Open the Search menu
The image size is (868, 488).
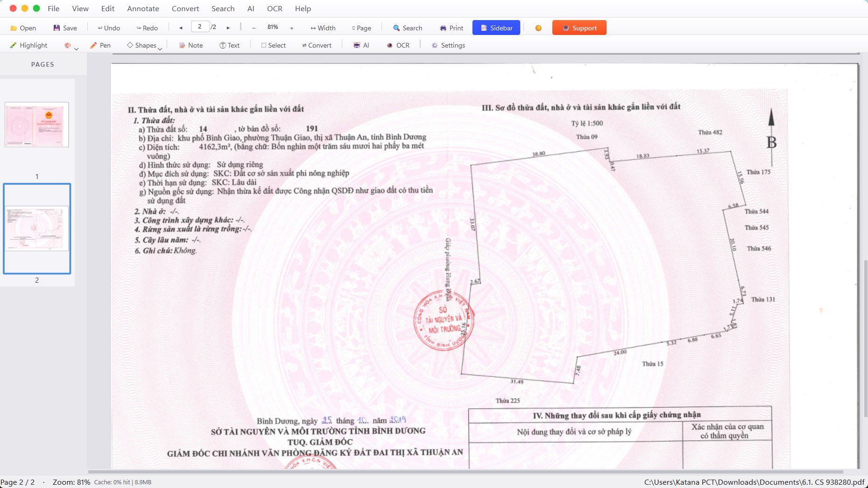point(223,8)
